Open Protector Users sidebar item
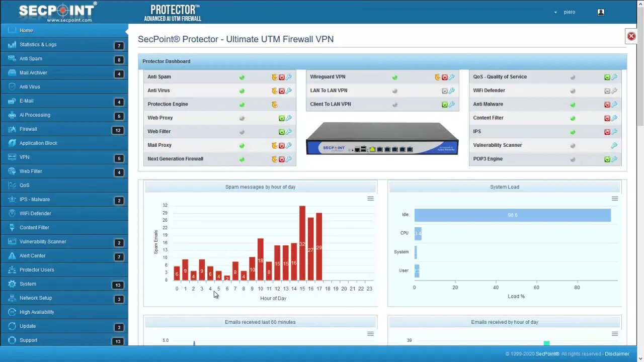Screen dimensions: 644x362 pyautogui.click(x=64, y=270)
